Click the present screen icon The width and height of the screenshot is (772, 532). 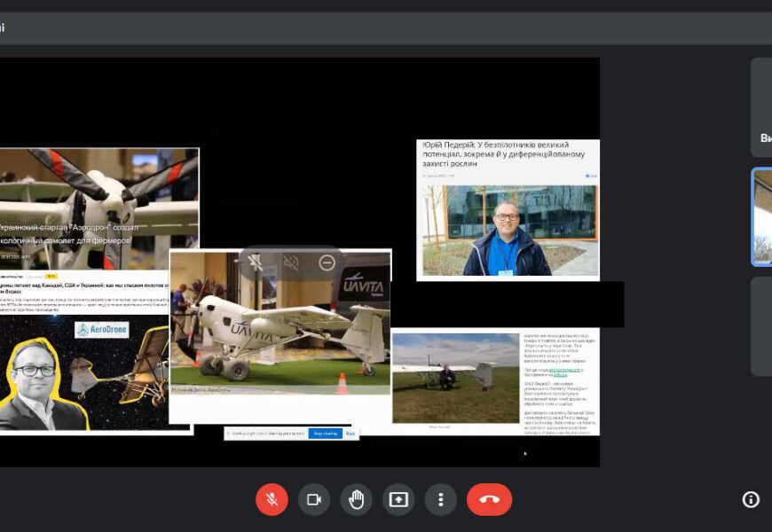(398, 499)
